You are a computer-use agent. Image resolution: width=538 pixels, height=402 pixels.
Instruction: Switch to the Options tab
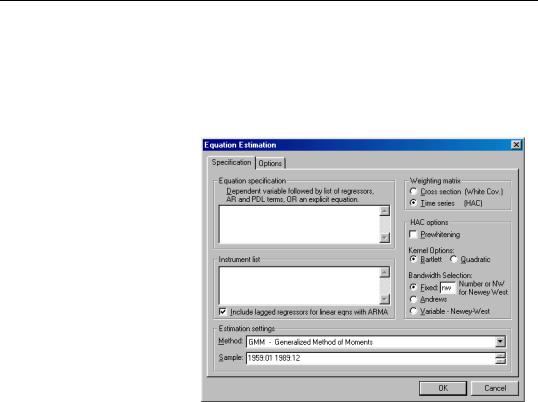[x=270, y=163]
